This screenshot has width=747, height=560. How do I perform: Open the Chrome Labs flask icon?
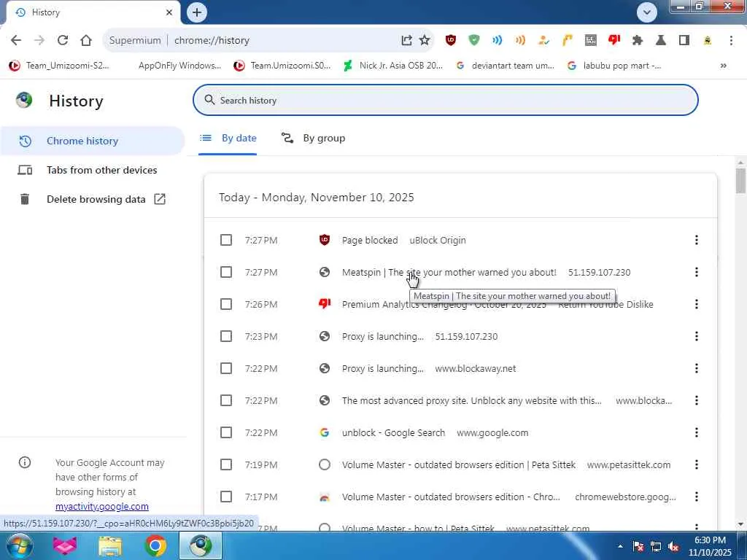[x=661, y=41]
